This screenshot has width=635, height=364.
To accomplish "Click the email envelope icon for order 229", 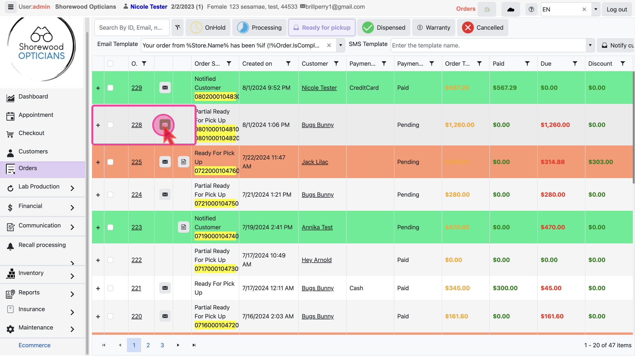I will [x=165, y=88].
